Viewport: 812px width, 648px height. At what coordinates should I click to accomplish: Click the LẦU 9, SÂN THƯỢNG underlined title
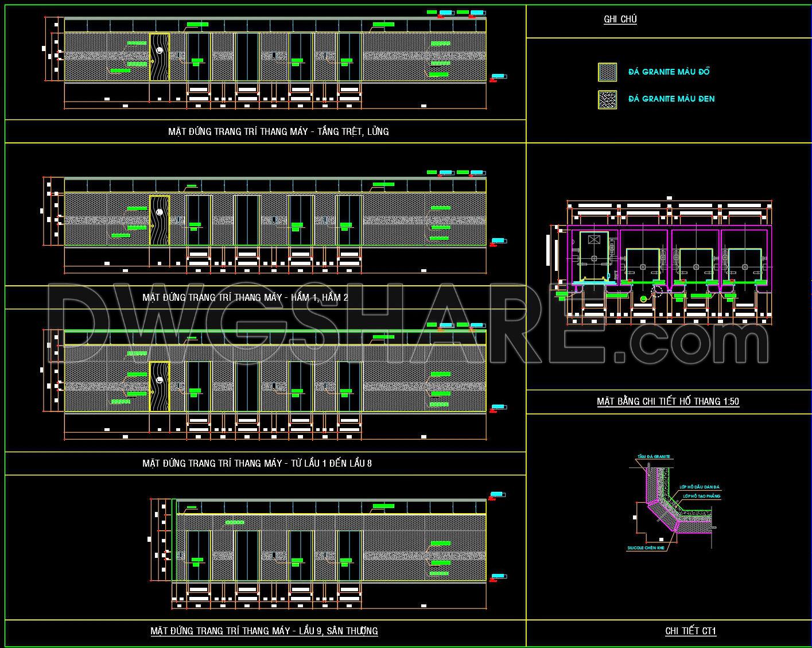pyautogui.click(x=264, y=631)
